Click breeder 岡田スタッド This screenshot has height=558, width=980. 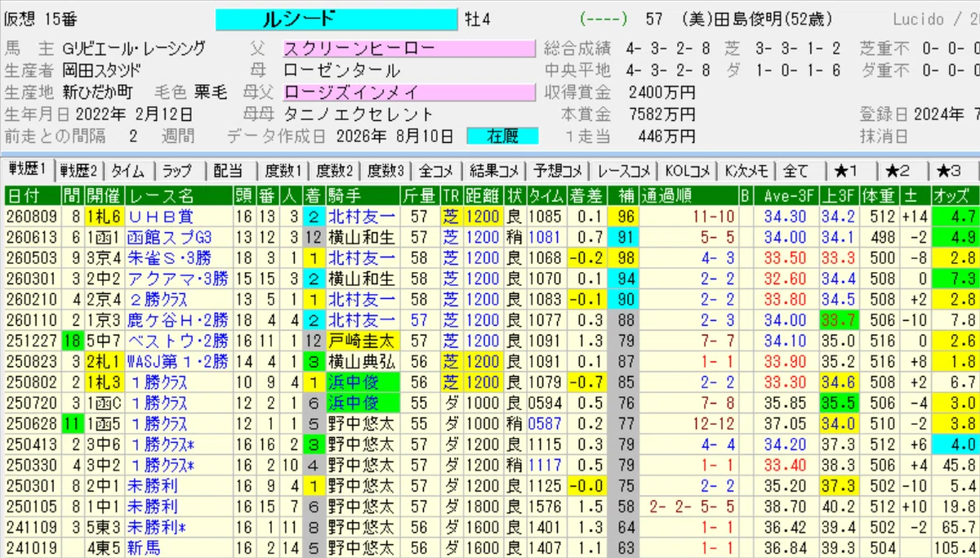click(x=101, y=70)
